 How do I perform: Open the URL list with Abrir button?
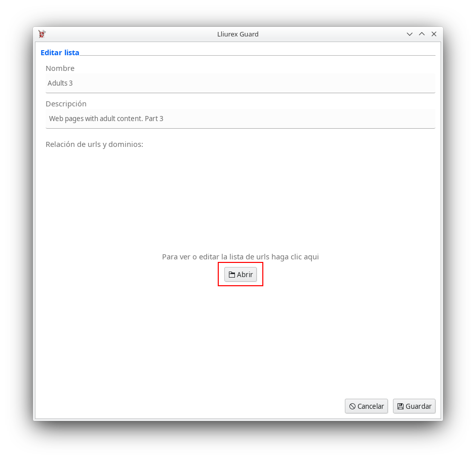point(241,275)
